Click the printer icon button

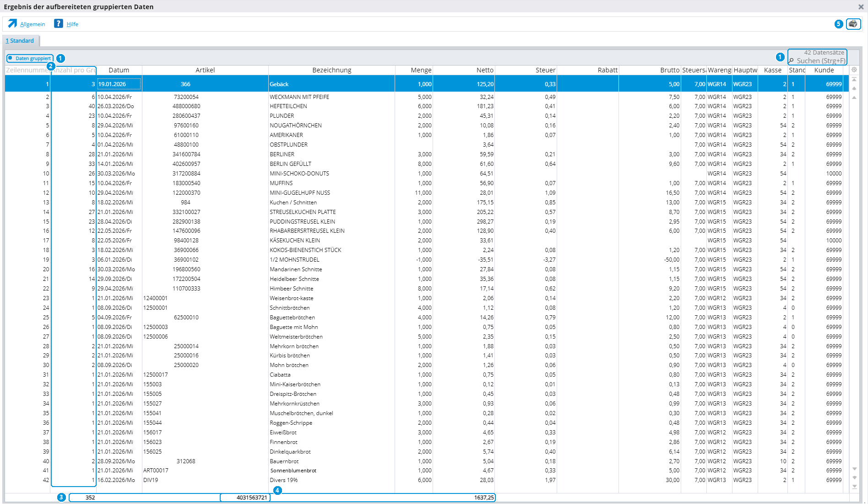tap(853, 24)
